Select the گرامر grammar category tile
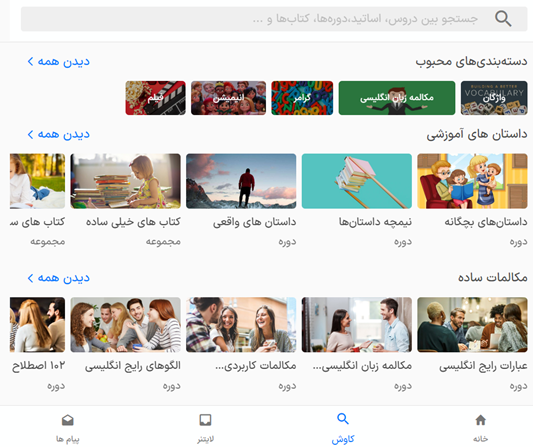533x447 pixels. [302, 98]
